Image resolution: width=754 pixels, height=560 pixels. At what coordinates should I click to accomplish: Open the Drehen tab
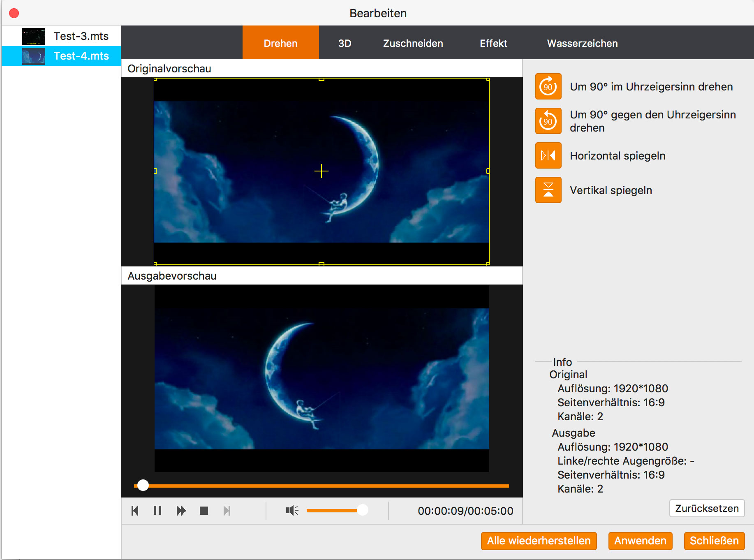281,43
